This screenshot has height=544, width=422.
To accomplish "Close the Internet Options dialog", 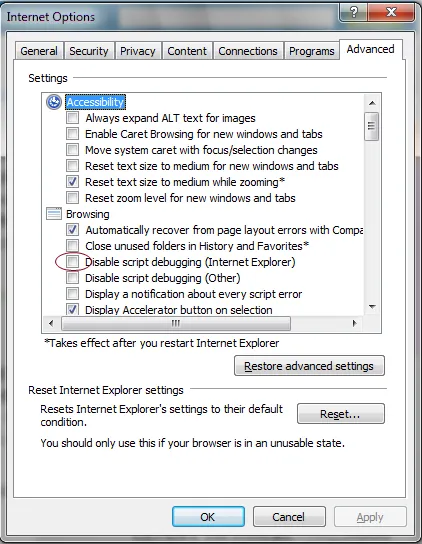I will (391, 13).
